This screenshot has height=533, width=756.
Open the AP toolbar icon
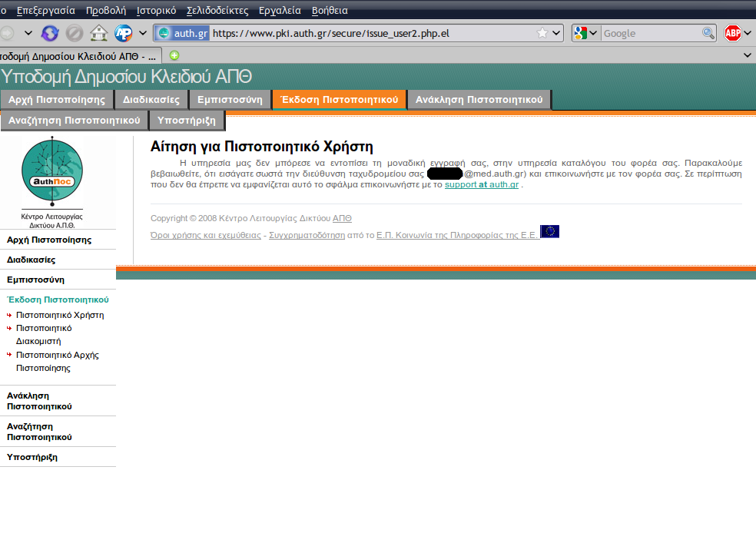(124, 33)
